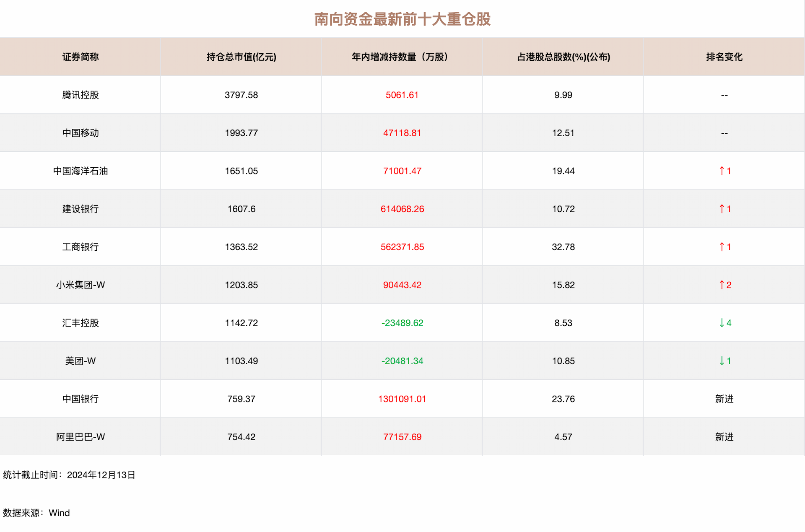Click the 排名变化 column header
This screenshot has width=805, height=532.
(x=724, y=57)
